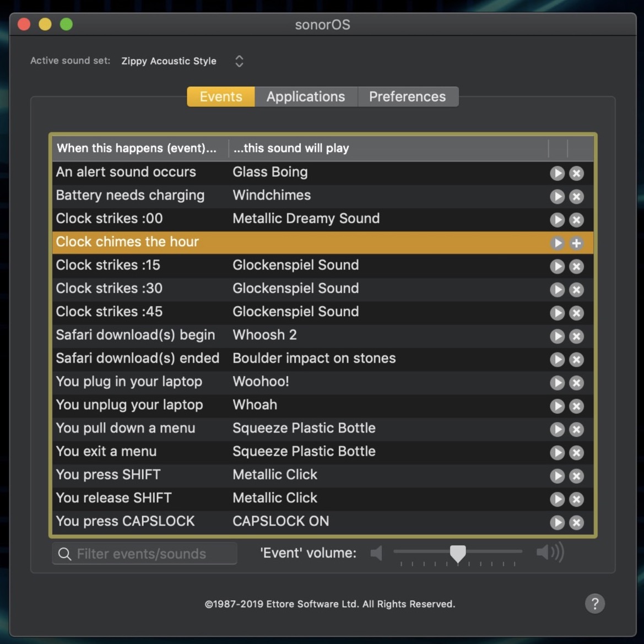This screenshot has height=644, width=644.
Task: Add sound to Clock chimes the hour
Action: coord(576,243)
